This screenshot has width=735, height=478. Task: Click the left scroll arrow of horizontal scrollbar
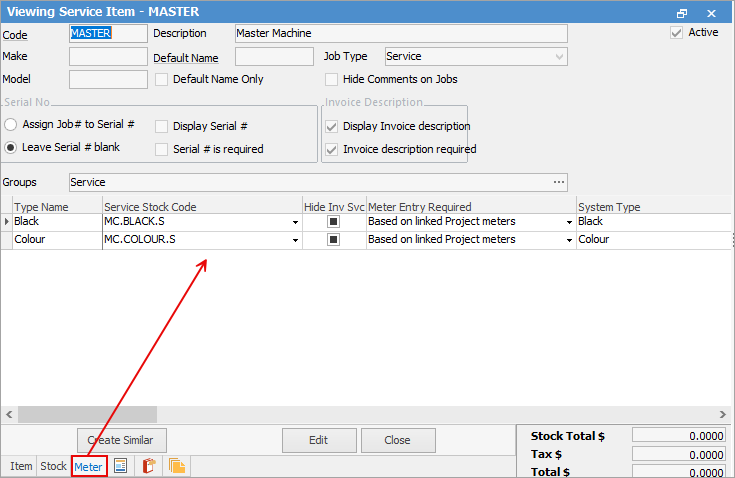tap(9, 414)
